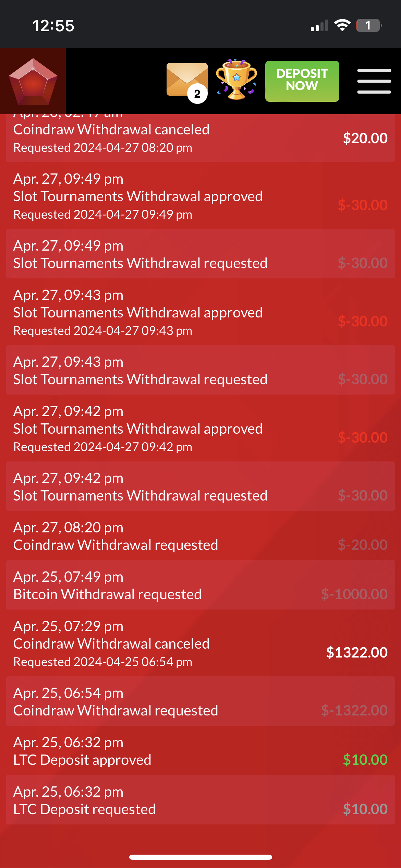Open the mail inbox envelope icon
401x868 pixels.
187,80
